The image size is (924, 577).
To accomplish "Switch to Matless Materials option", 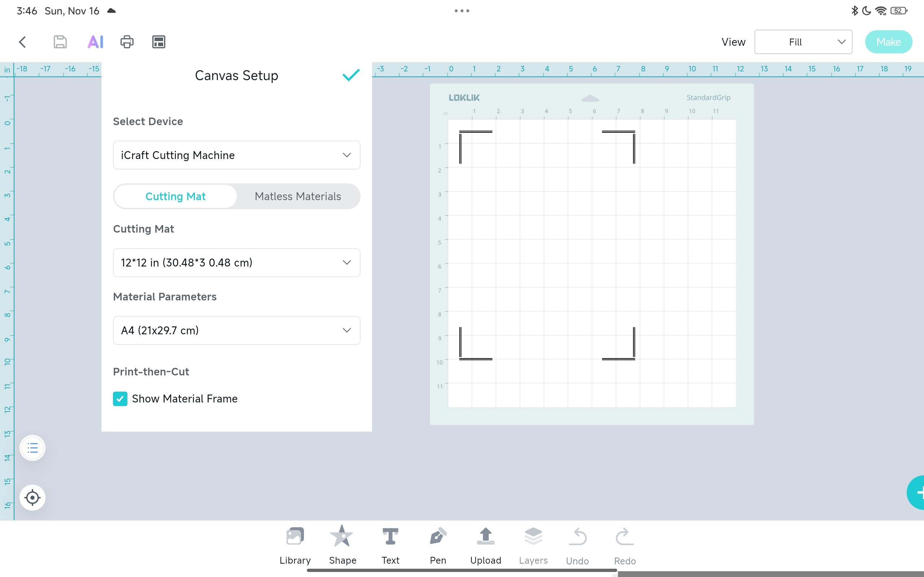I will [x=298, y=197].
